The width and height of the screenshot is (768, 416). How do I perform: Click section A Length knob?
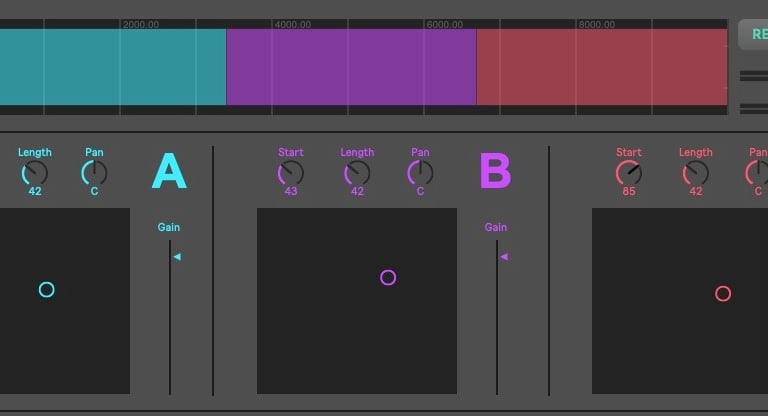(x=34, y=173)
